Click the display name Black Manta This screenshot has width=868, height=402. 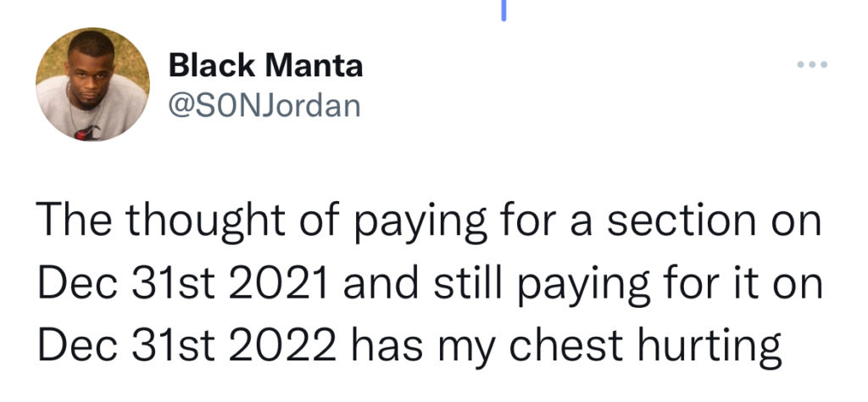(266, 64)
